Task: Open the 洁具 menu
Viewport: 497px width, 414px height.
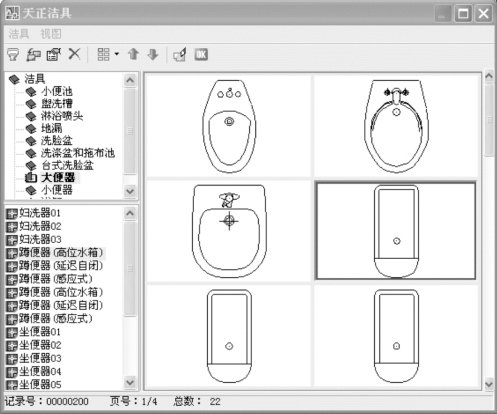Action: point(19,34)
